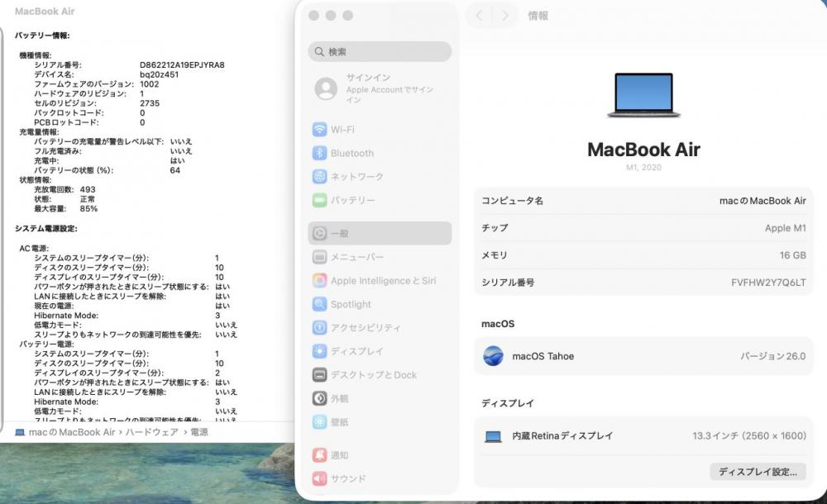Click the M1, 2020 model text
827x504 pixels.
pos(643,167)
